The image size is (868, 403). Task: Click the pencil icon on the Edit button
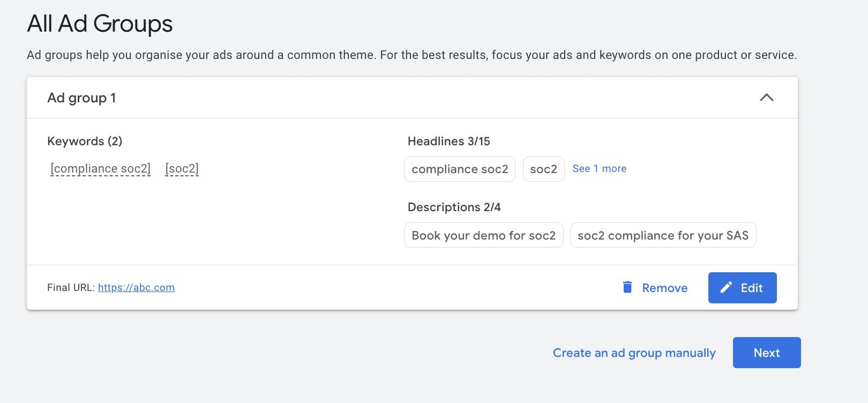[x=726, y=288]
